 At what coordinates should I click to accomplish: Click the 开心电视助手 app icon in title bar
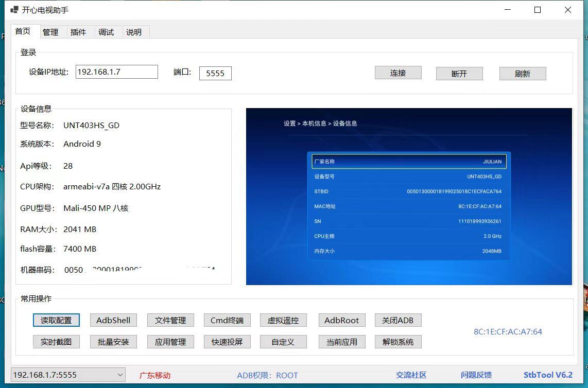(14, 10)
